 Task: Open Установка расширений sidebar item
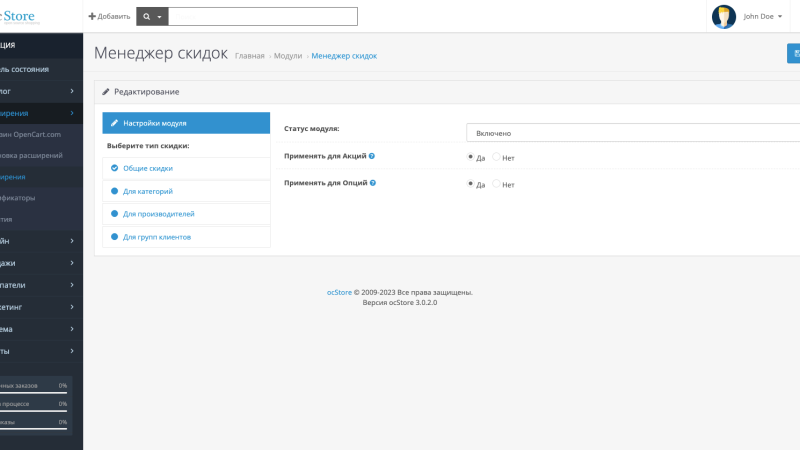[x=41, y=155]
